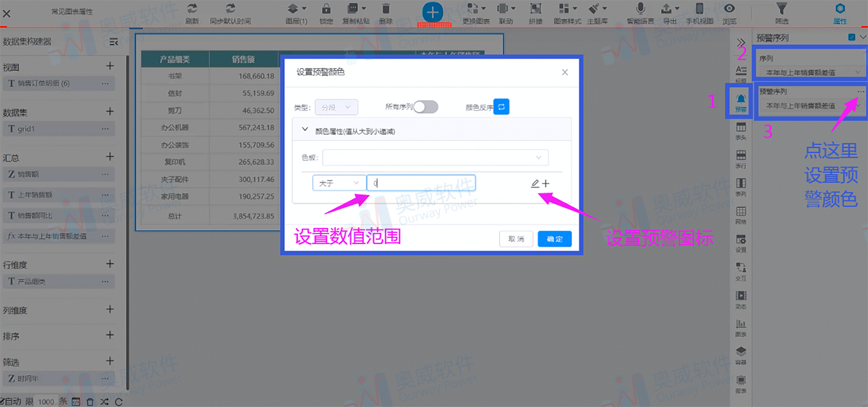The width and height of the screenshot is (868, 407).
Task: Click the 智能语言 microphone icon
Action: point(640,9)
